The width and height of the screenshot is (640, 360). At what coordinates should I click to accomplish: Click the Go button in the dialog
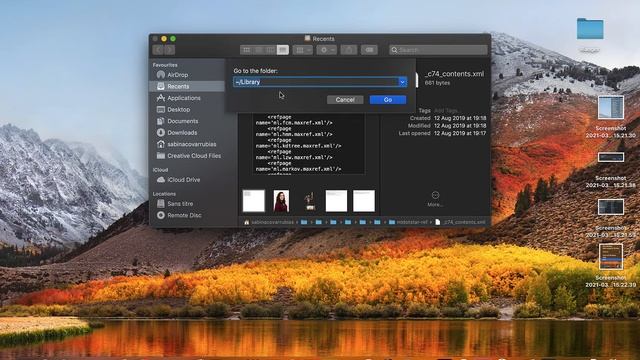[388, 100]
